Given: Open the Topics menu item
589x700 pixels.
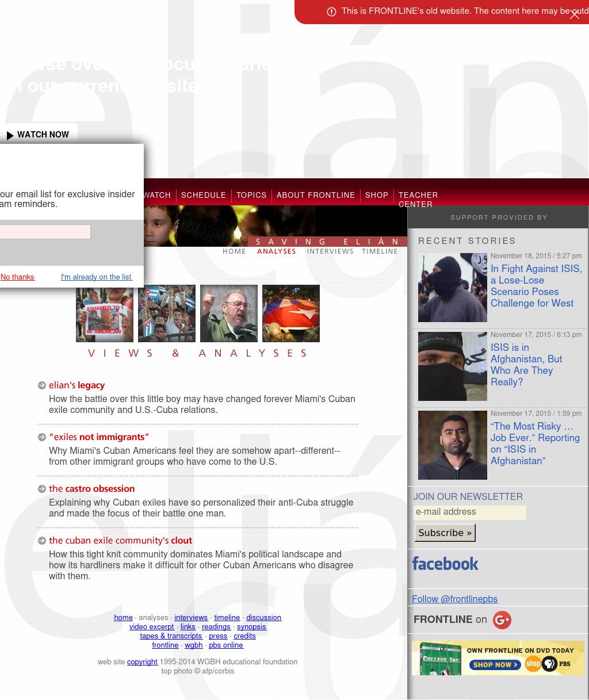Looking at the screenshot, I should pos(251,195).
